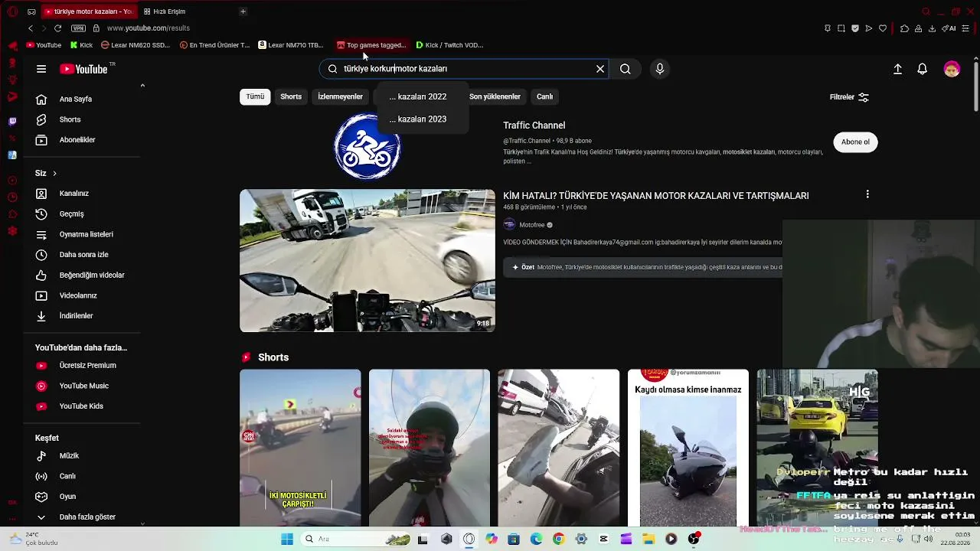Open the notifications bell
Image resolution: width=980 pixels, height=551 pixels.
(923, 69)
